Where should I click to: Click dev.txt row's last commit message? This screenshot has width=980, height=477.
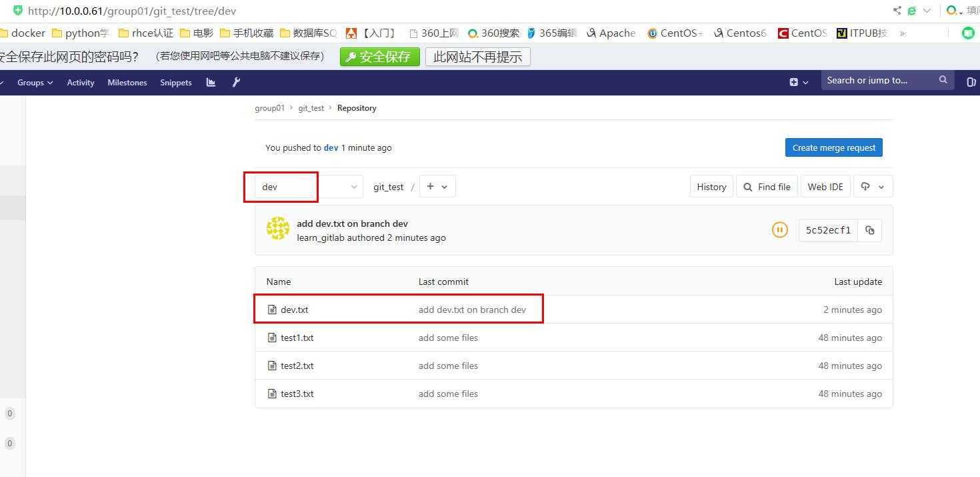pos(472,310)
